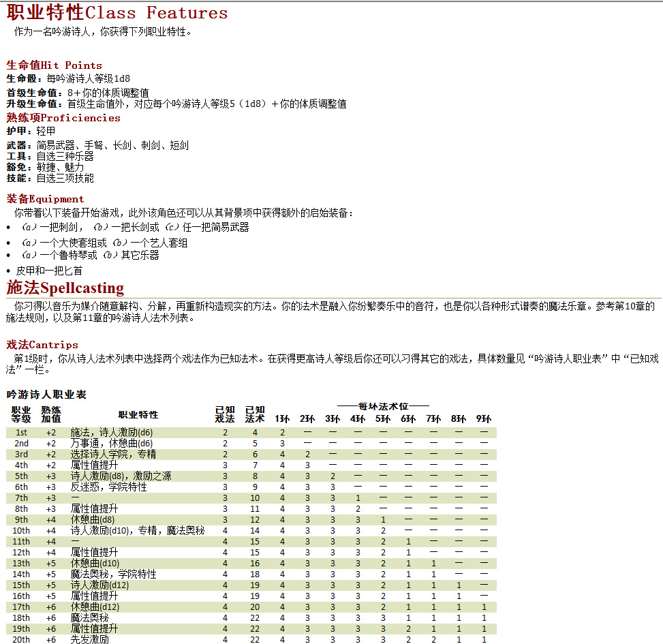Screen dimensions: 663x644
Task: Select the 生命值Hit Points heading
Action: [x=54, y=65]
